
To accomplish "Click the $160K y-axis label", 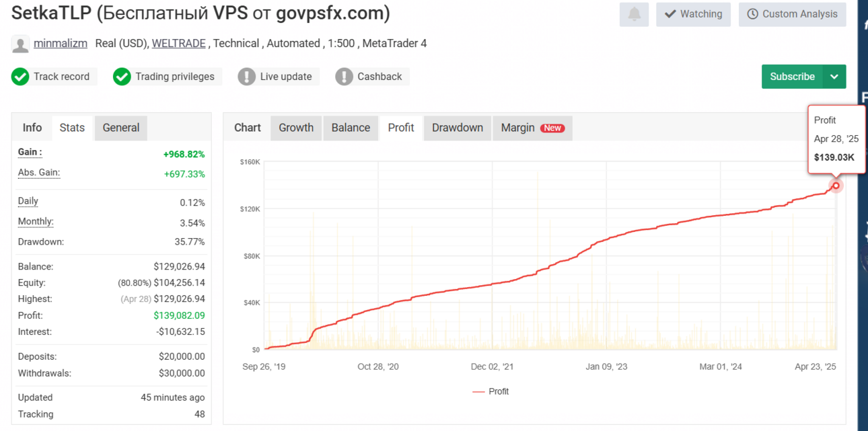I will pyautogui.click(x=250, y=162).
